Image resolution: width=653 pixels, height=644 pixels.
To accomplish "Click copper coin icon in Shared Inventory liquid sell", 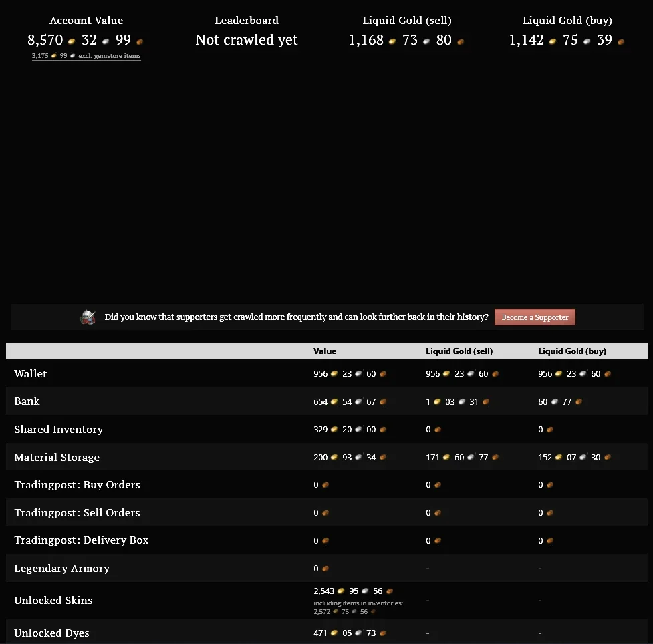I will [438, 429].
